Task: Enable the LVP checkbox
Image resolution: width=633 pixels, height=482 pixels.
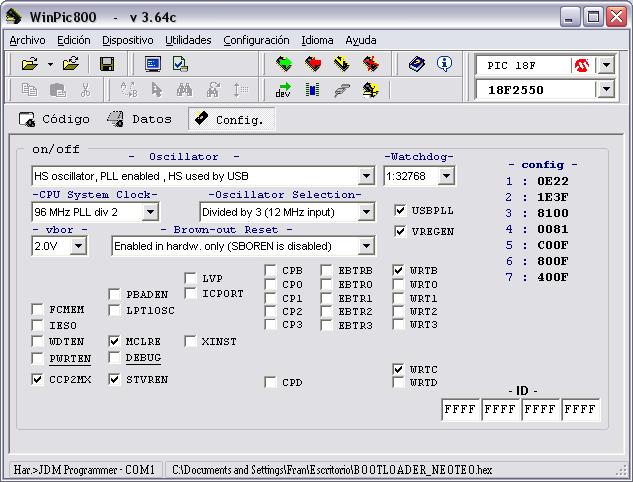Action: (x=191, y=279)
